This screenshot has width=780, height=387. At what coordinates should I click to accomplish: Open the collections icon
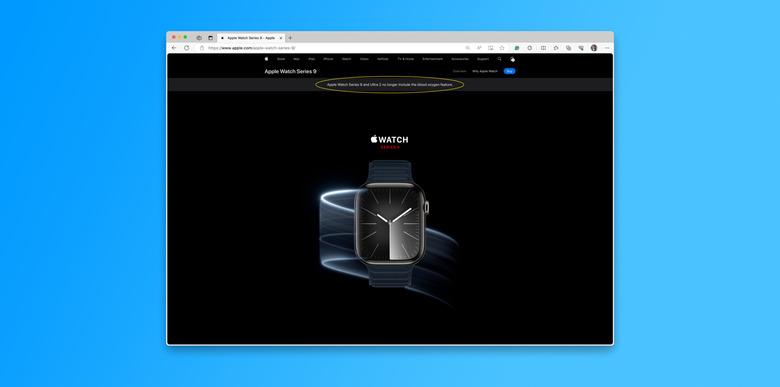[568, 48]
